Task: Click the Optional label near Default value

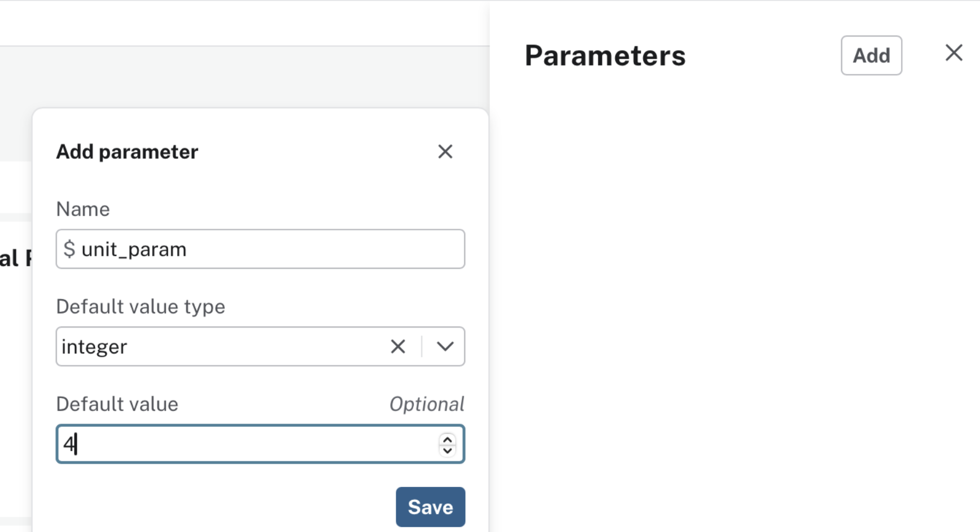Action: (427, 403)
